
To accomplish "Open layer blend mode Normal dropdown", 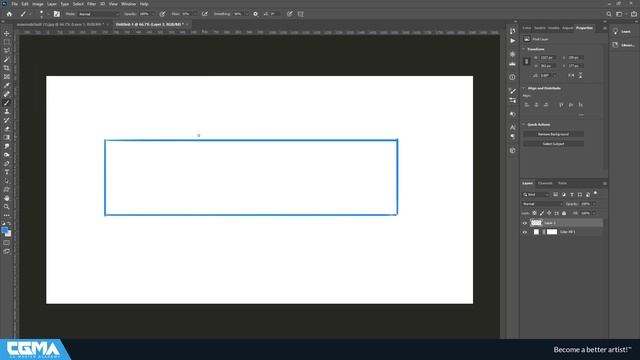I will [x=542, y=204].
